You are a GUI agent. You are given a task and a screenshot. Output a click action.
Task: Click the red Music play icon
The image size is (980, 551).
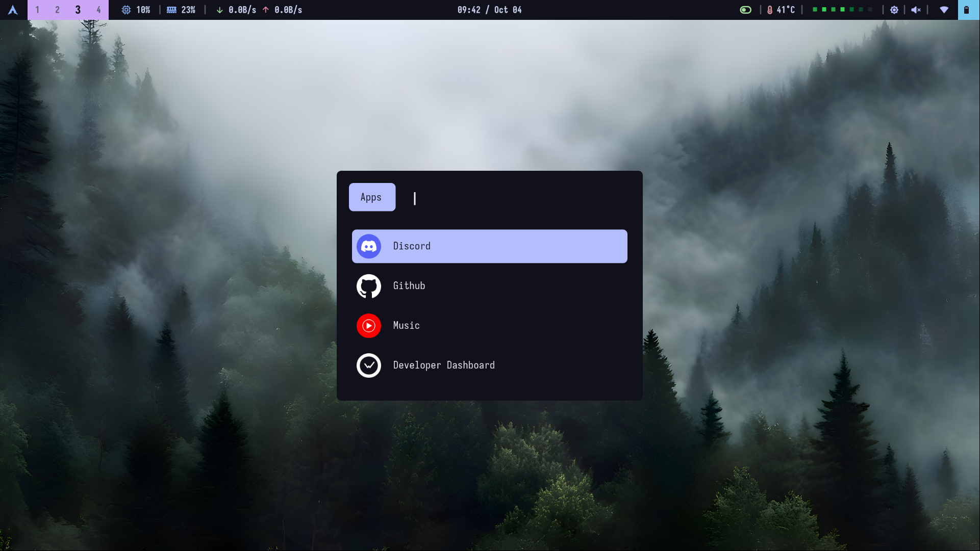[368, 326]
